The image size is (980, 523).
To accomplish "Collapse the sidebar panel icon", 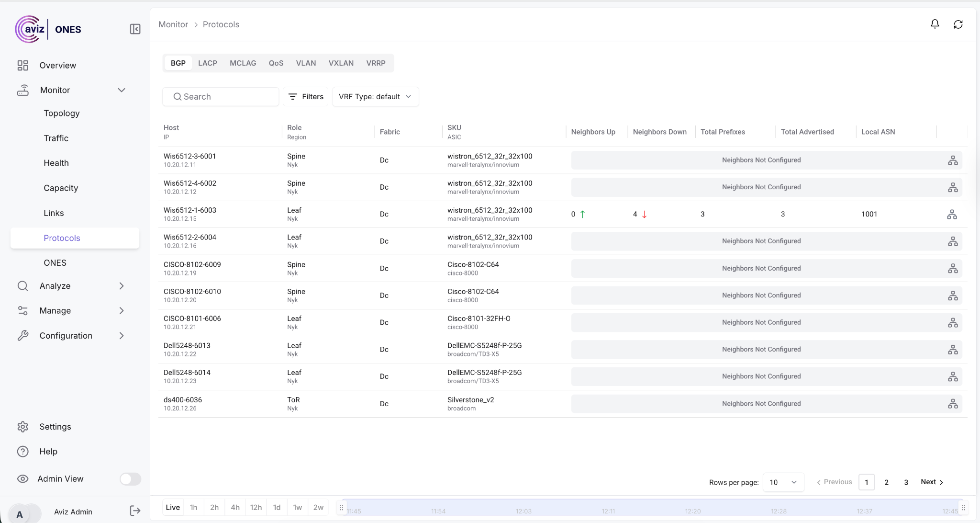I will tap(135, 29).
